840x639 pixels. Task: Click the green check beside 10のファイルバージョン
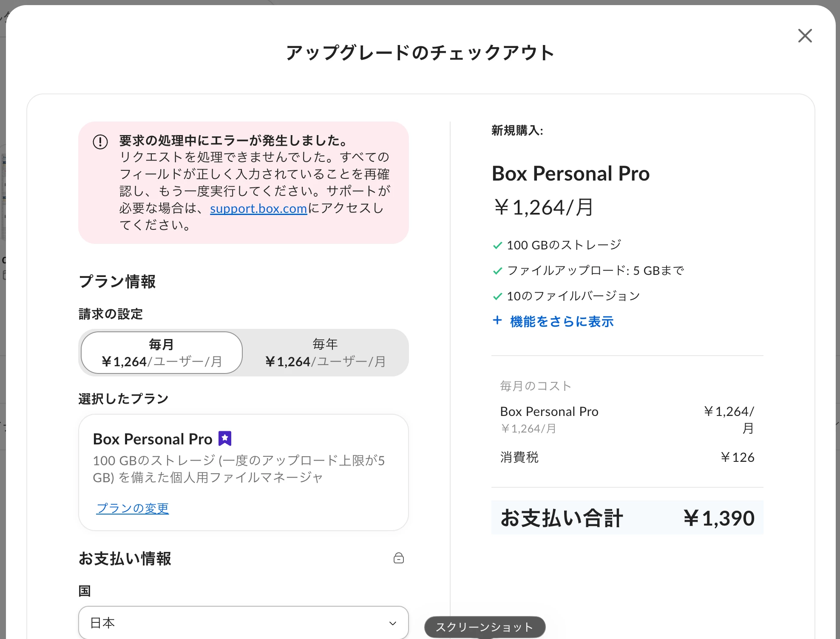pos(497,297)
